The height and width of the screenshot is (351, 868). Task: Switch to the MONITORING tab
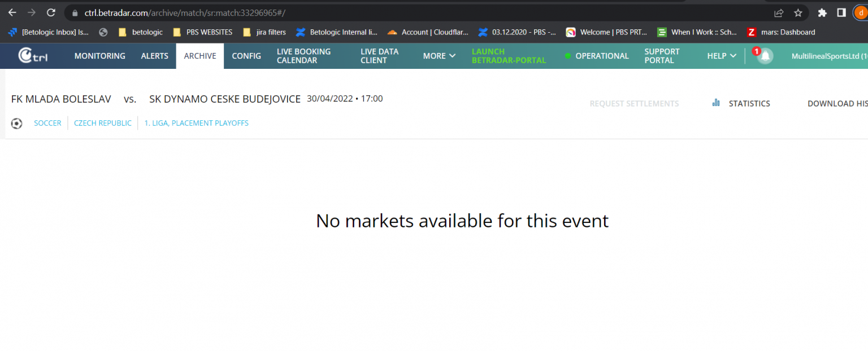pos(100,56)
